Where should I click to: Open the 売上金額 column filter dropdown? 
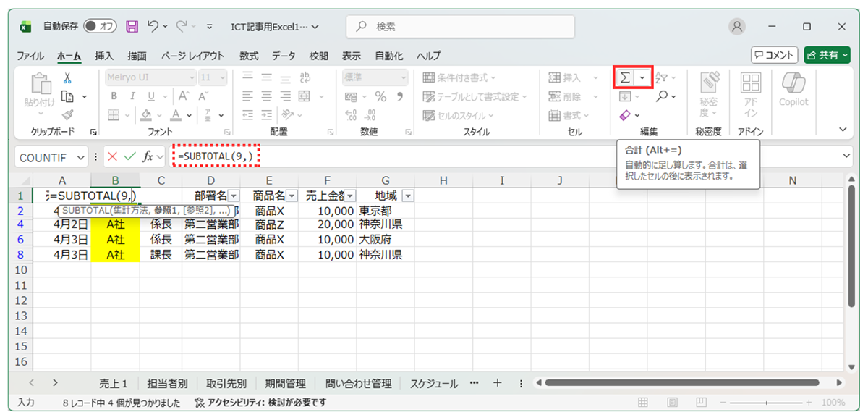point(349,196)
